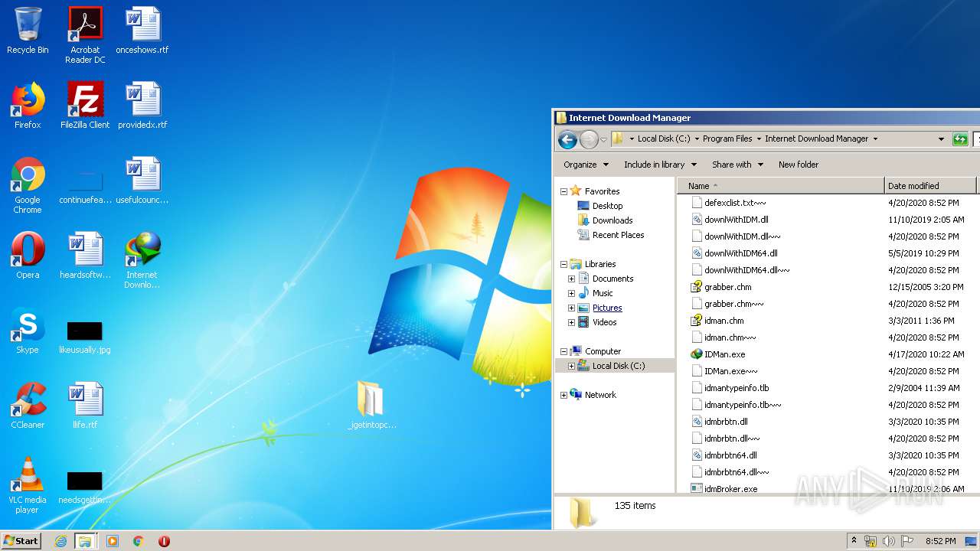Viewport: 980px width, 551px height.
Task: Open Internet Explorer from taskbar
Action: pyautogui.click(x=60, y=541)
